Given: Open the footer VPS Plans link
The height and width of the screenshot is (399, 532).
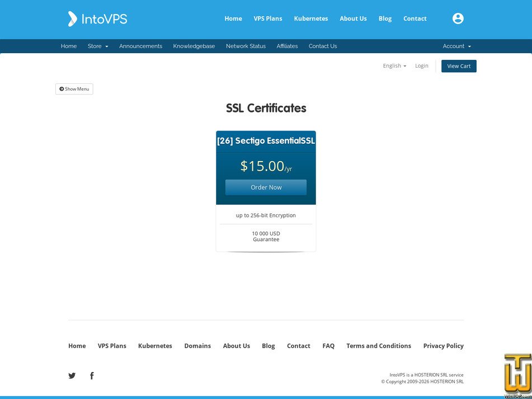Looking at the screenshot, I should coord(112,346).
